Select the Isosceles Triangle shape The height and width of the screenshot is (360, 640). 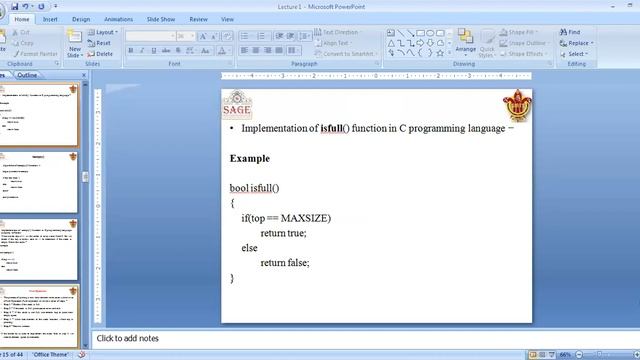pyautogui.click(x=391, y=43)
